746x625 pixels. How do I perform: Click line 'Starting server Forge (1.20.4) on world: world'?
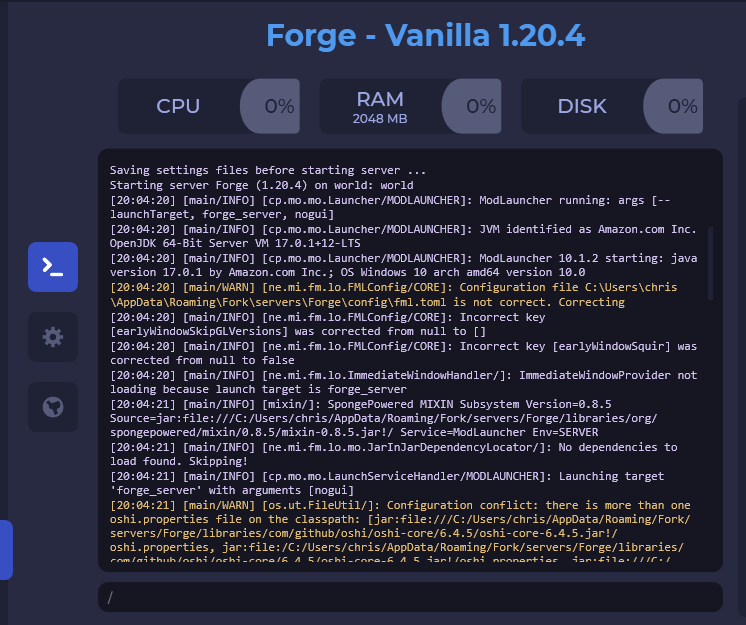pos(262,185)
